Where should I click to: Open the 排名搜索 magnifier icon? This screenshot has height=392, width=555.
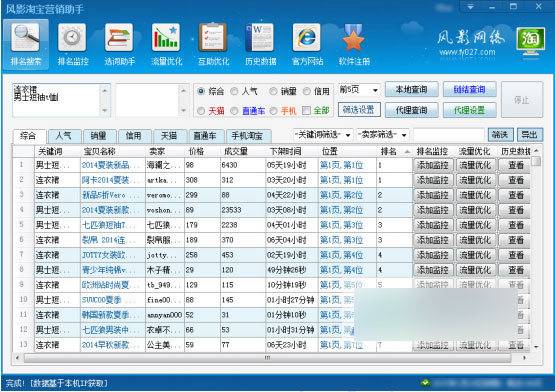(x=25, y=38)
